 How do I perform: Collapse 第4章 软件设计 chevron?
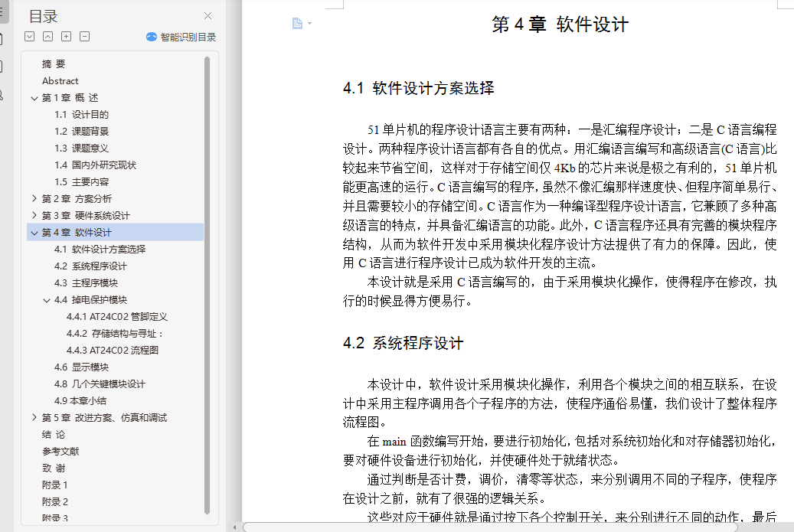[x=34, y=233]
